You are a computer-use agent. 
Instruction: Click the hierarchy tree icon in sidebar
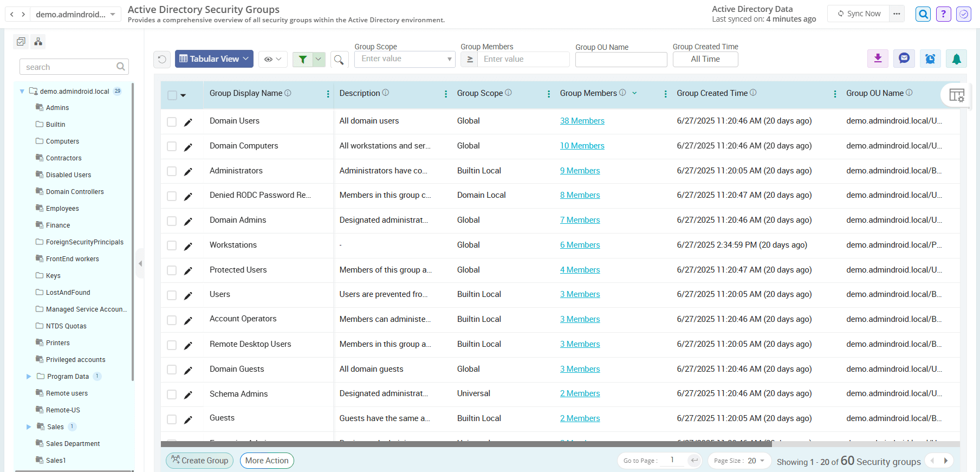38,41
